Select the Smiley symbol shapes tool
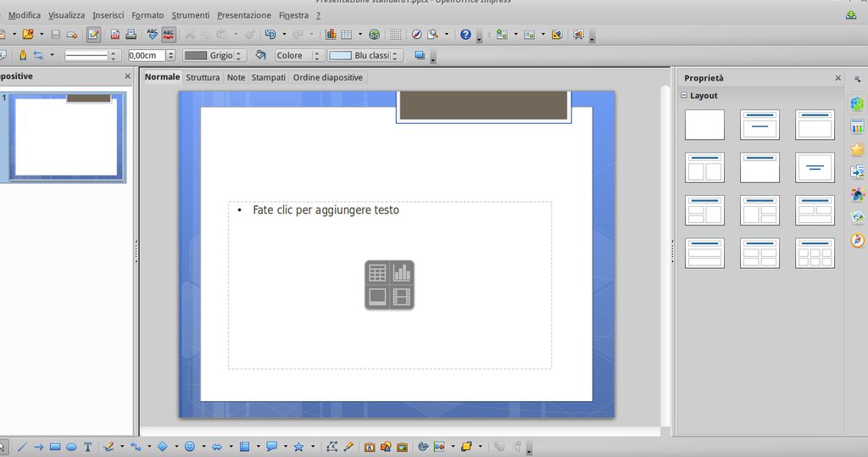 coord(190,447)
